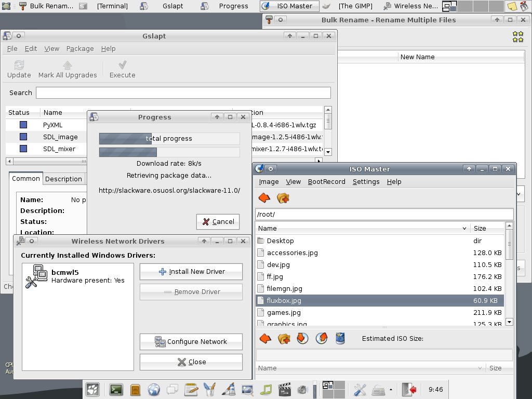Image resolution: width=532 pixels, height=399 pixels.
Task: Close the Wireless Network Drivers dialog
Action: [x=191, y=362]
